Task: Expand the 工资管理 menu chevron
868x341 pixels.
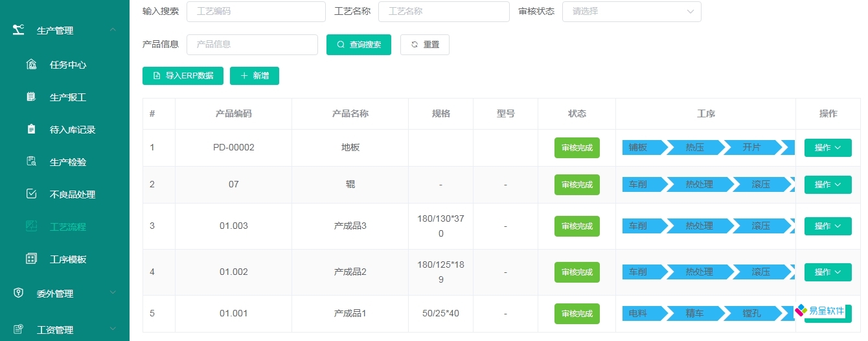Action: 113,329
